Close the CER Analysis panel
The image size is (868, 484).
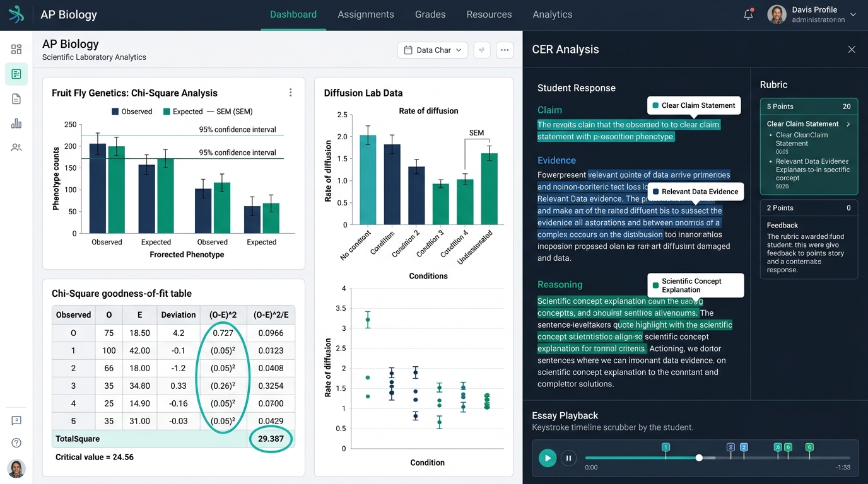coord(852,49)
